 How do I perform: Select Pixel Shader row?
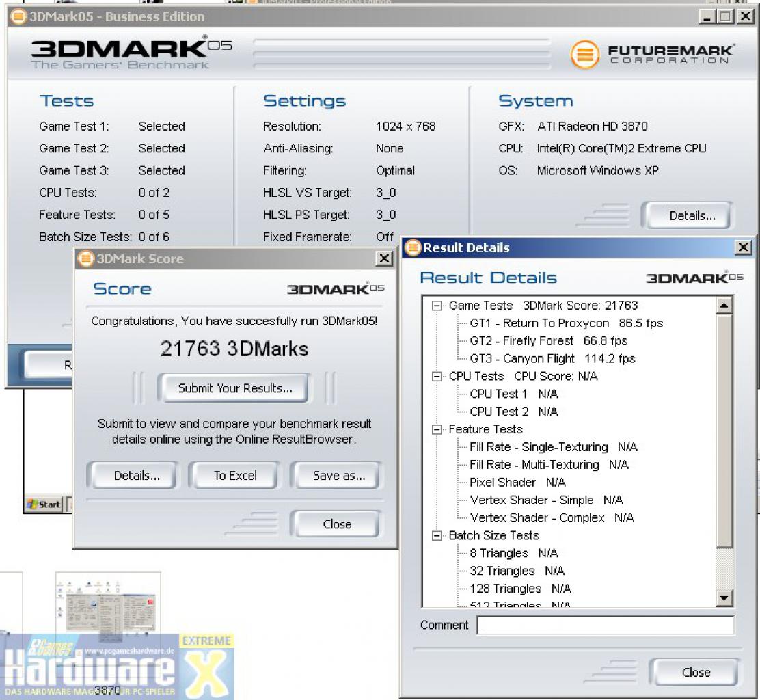pos(517,483)
